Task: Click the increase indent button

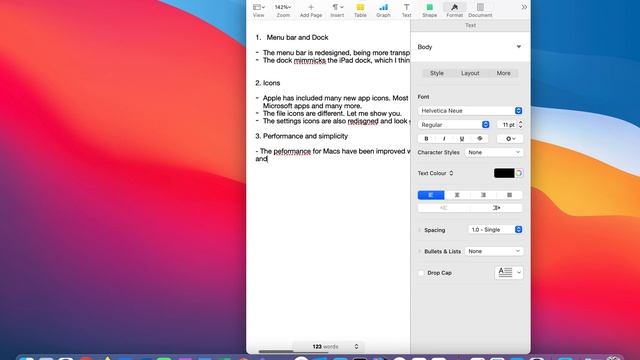Action: click(x=496, y=208)
